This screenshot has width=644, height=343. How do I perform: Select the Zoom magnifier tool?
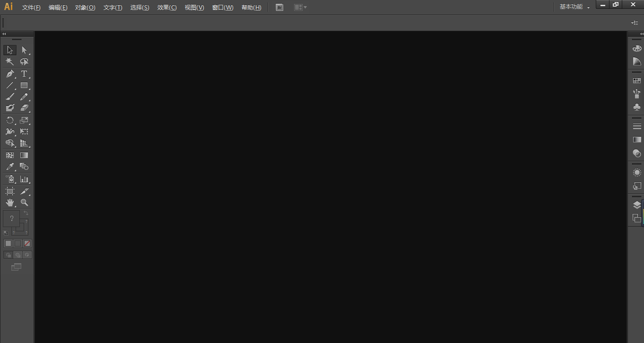[24, 202]
